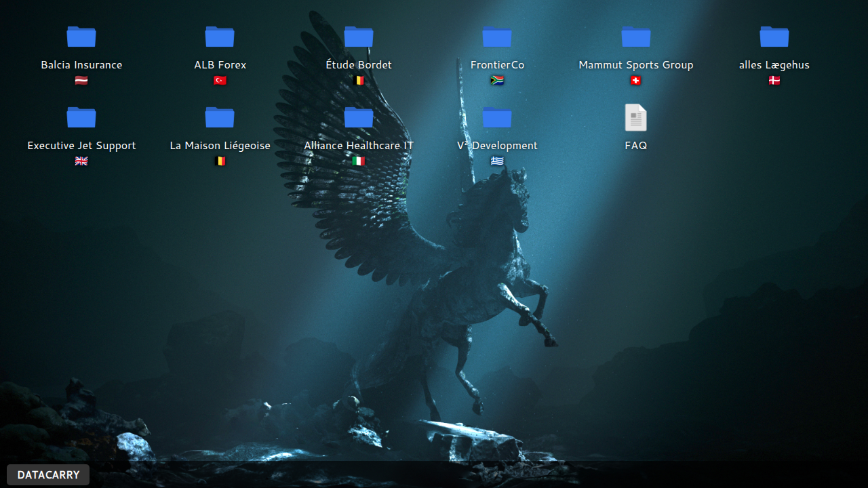Click the Italian flag under Alliance Healthcare IT
The width and height of the screenshot is (868, 488).
359,161
